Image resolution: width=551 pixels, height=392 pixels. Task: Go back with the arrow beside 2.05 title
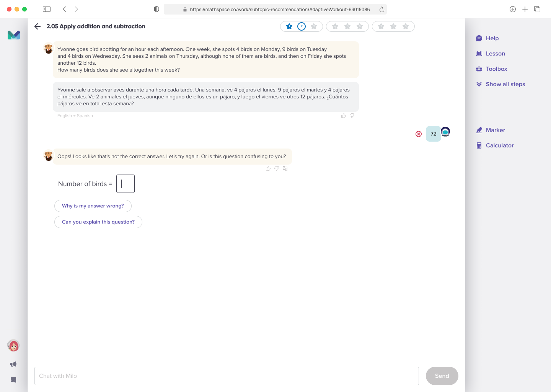point(37,26)
